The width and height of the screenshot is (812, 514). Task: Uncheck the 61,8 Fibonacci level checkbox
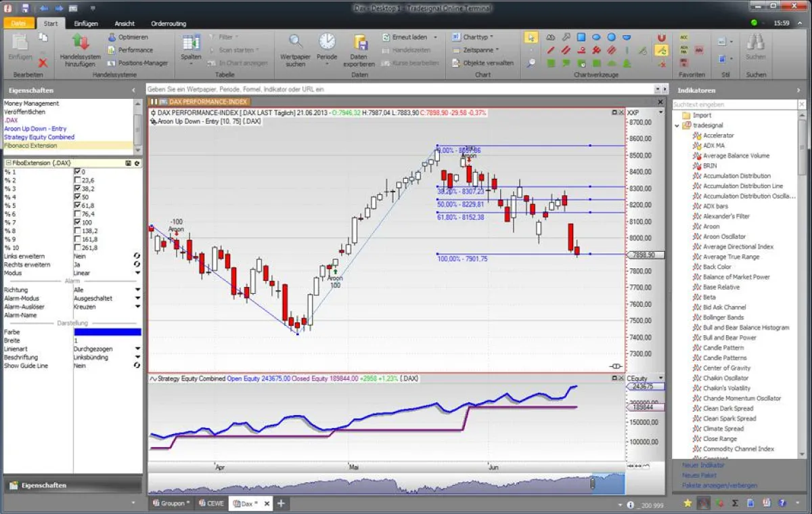click(77, 205)
